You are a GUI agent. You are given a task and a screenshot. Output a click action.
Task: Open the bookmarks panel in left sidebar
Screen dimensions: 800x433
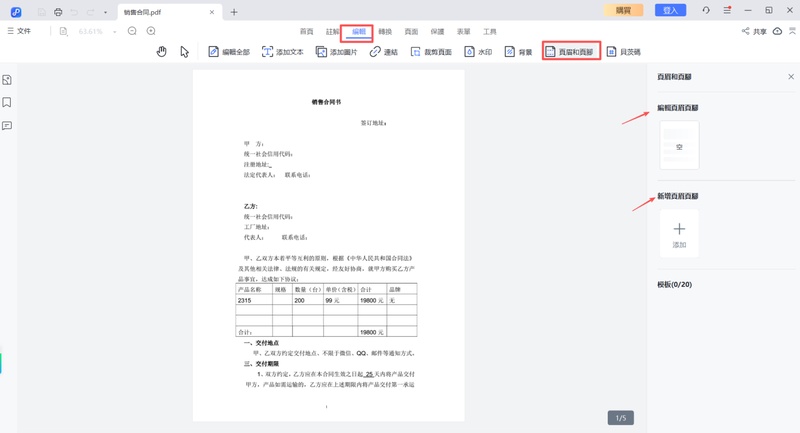click(x=7, y=103)
